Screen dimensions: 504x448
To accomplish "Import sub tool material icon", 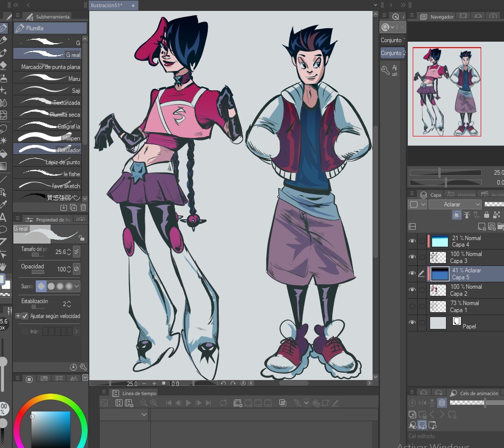I will (x=63, y=207).
